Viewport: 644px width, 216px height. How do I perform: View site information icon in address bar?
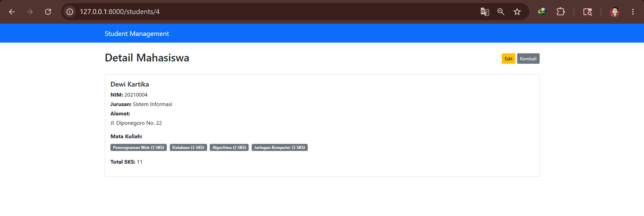pyautogui.click(x=70, y=12)
